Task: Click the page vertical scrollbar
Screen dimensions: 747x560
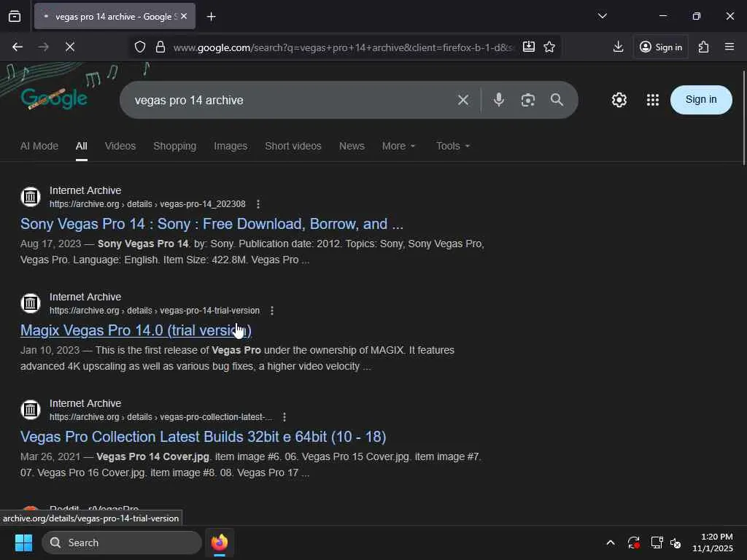Action: tap(743, 118)
